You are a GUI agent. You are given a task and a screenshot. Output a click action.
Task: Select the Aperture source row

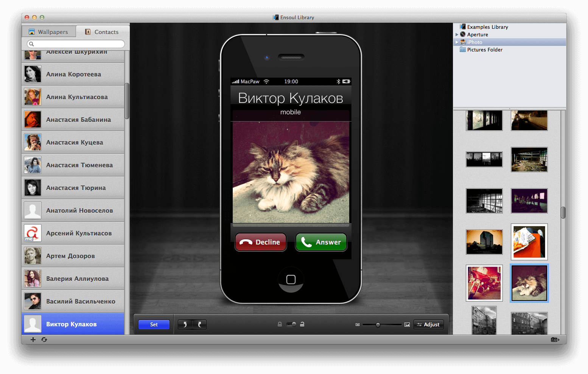510,34
